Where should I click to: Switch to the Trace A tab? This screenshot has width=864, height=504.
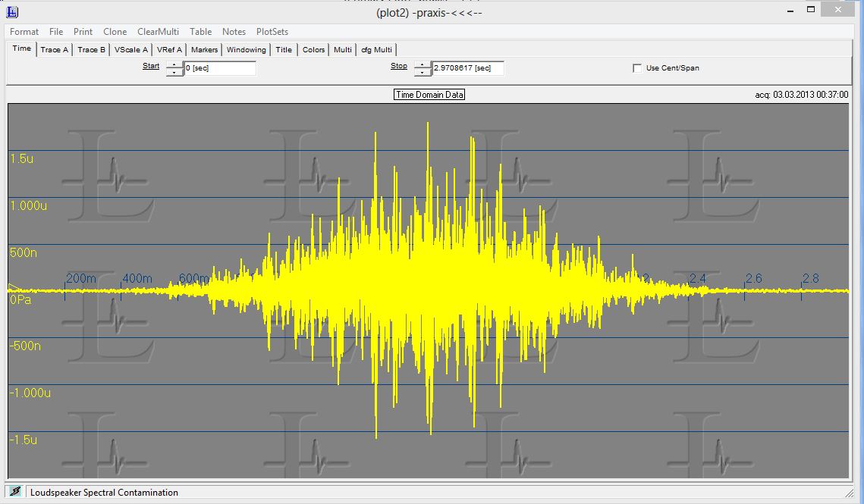pyautogui.click(x=55, y=49)
